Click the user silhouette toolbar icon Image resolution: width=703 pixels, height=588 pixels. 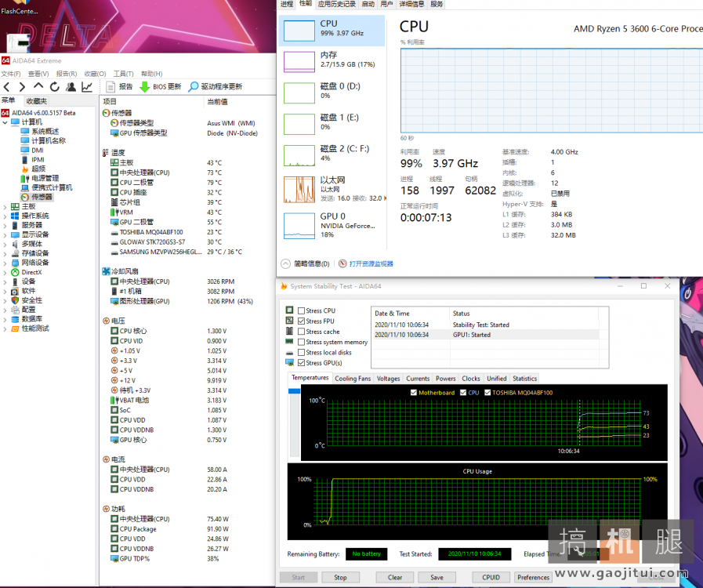click(x=71, y=87)
